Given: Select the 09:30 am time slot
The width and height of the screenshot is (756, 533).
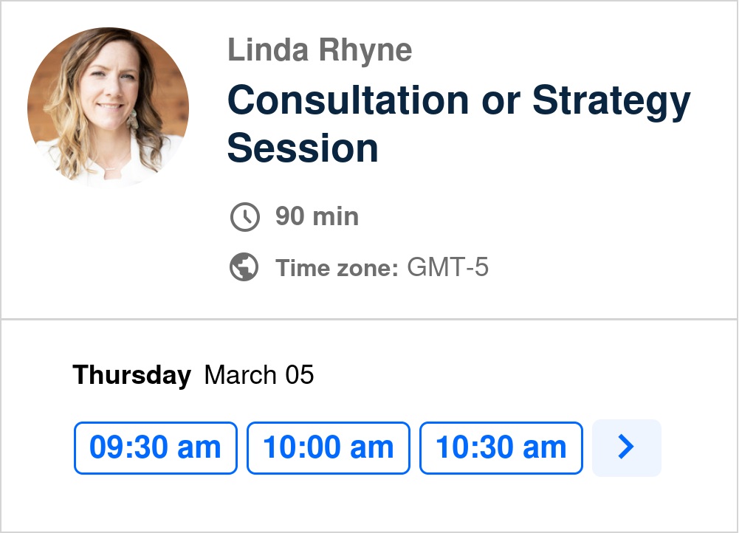Looking at the screenshot, I should coord(155,447).
